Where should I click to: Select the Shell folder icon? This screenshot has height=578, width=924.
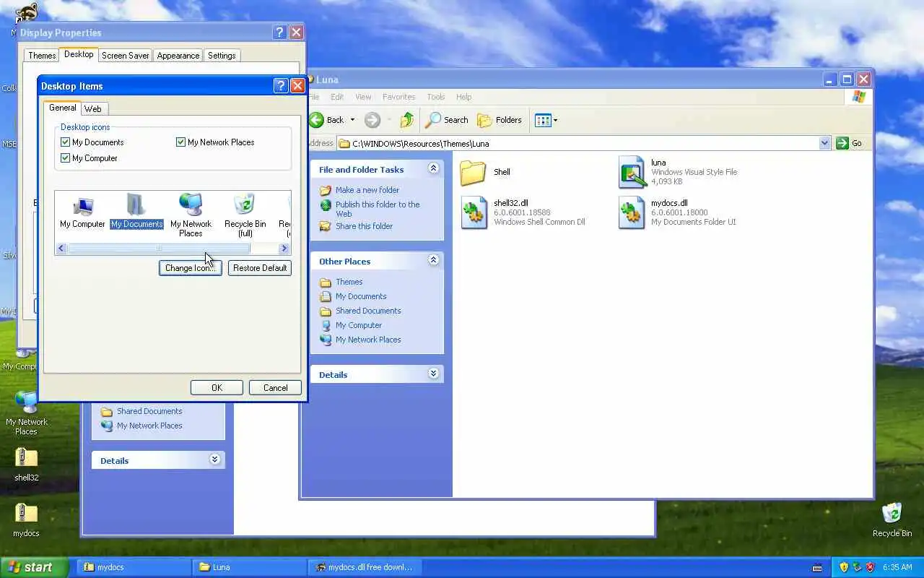(x=474, y=173)
